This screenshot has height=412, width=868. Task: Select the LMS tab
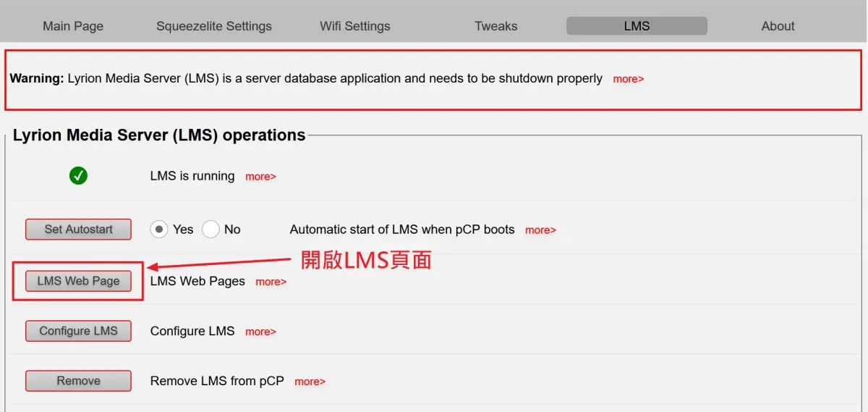tap(637, 26)
